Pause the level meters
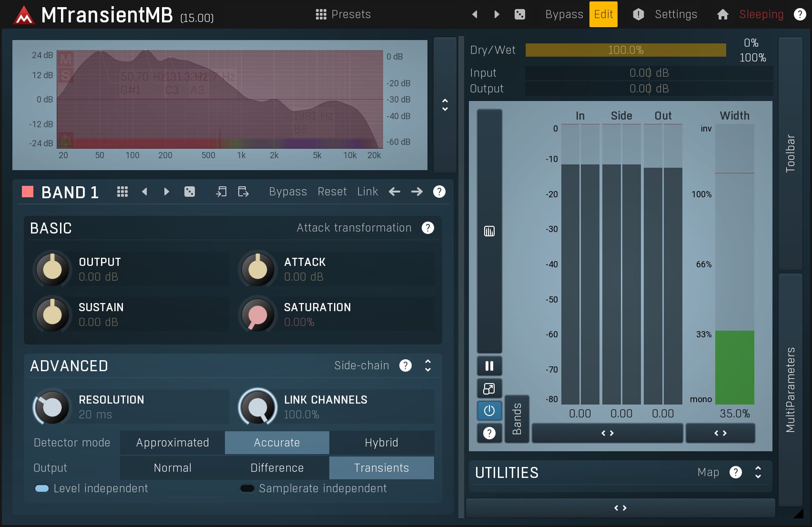The image size is (812, 527). coord(489,365)
